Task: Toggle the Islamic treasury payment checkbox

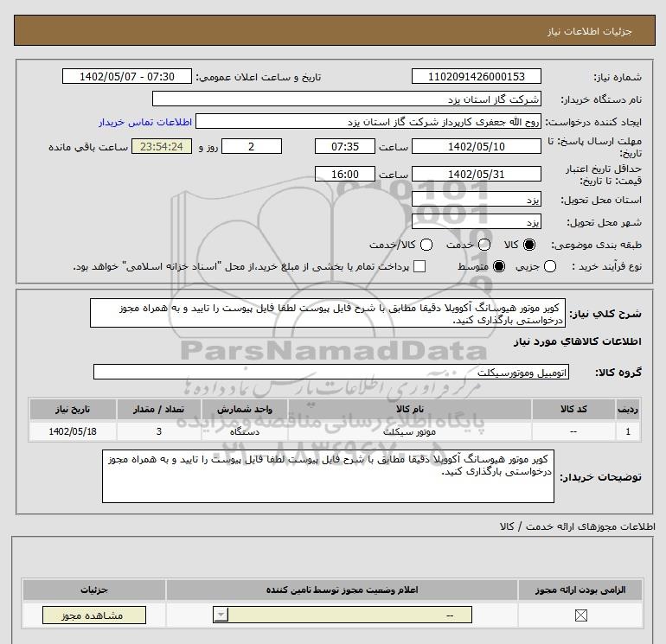Action: tap(419, 266)
